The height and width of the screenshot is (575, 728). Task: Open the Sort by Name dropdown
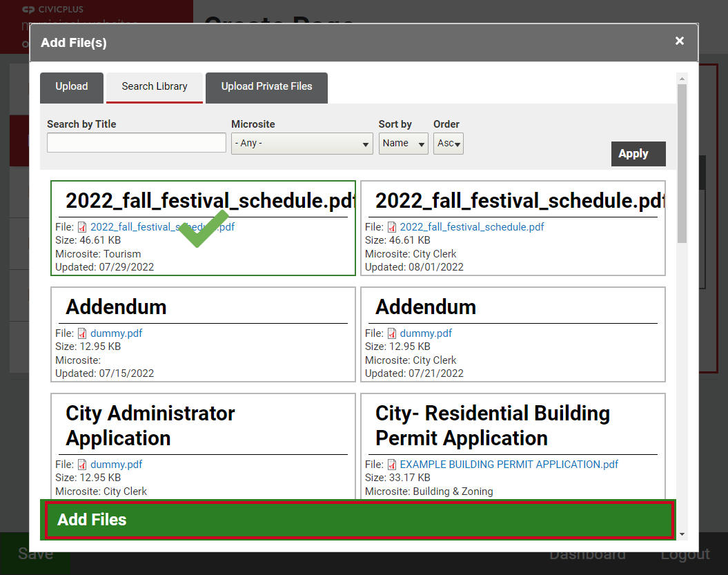pos(403,144)
